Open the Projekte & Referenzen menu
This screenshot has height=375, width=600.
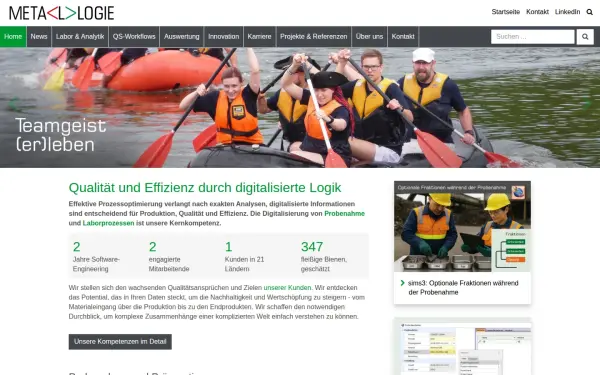[x=313, y=37]
